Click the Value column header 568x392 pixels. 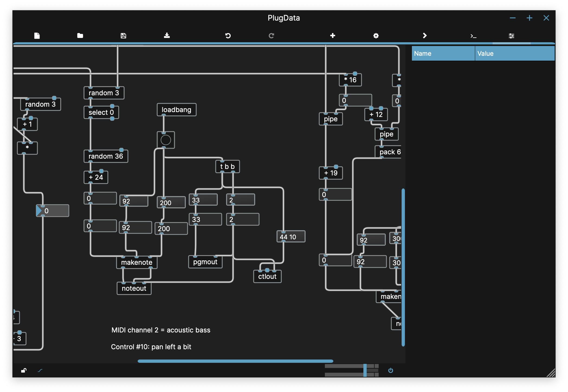point(514,53)
